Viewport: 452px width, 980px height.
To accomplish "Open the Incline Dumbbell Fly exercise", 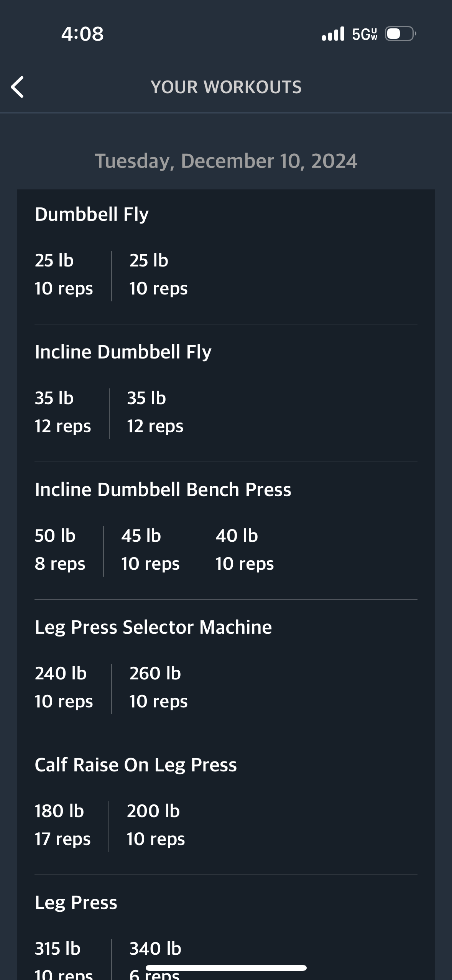I will 123,352.
